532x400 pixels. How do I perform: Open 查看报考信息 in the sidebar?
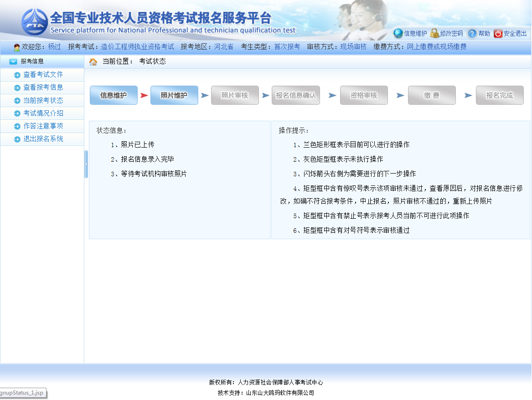pyautogui.click(x=43, y=87)
